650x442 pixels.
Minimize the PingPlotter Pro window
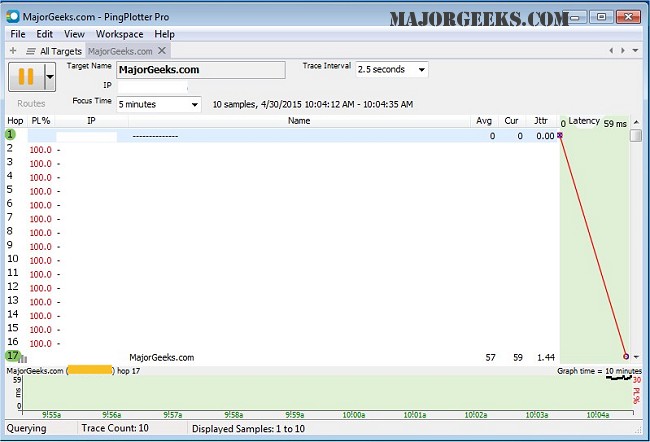pyautogui.click(x=577, y=17)
